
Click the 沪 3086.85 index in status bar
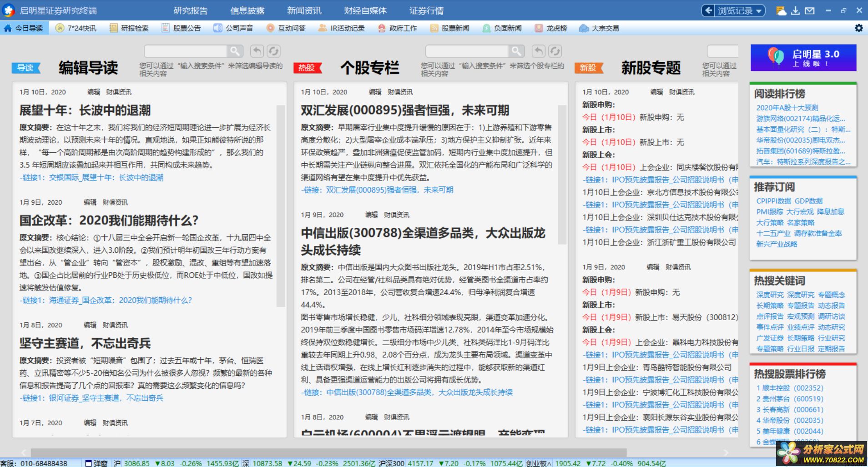click(x=131, y=463)
